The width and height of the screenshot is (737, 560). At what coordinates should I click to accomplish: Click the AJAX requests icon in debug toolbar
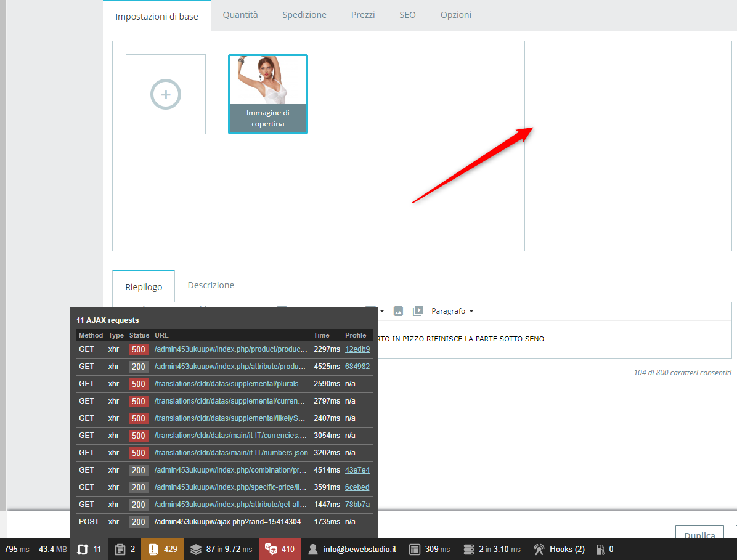83,549
